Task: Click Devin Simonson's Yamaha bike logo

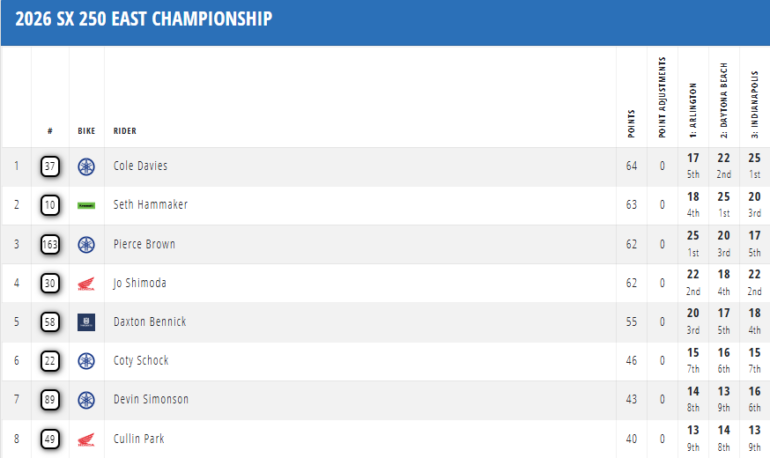Action: tap(86, 400)
